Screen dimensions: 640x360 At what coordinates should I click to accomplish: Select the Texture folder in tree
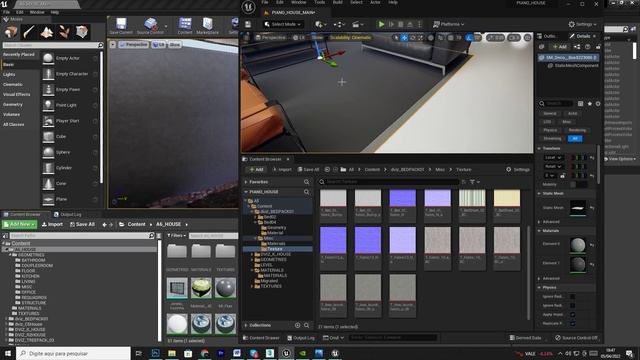274,249
